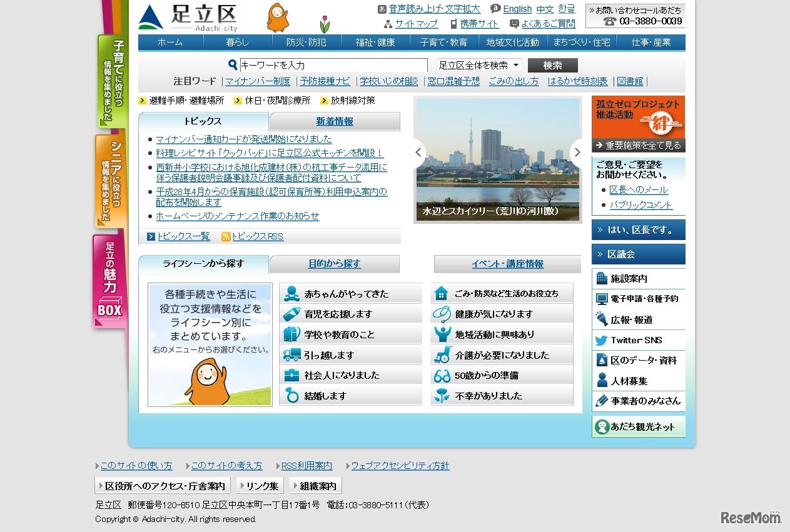Open 引っ越します with the moving truck icon
The width and height of the screenshot is (790, 532).
tap(290, 354)
